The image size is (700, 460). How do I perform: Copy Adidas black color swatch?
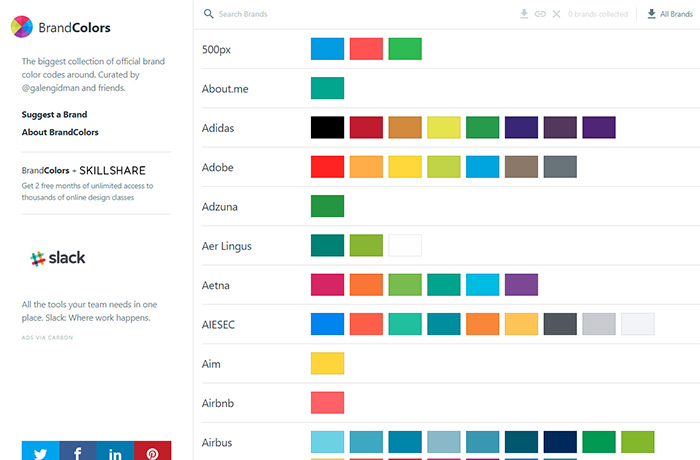click(x=327, y=127)
